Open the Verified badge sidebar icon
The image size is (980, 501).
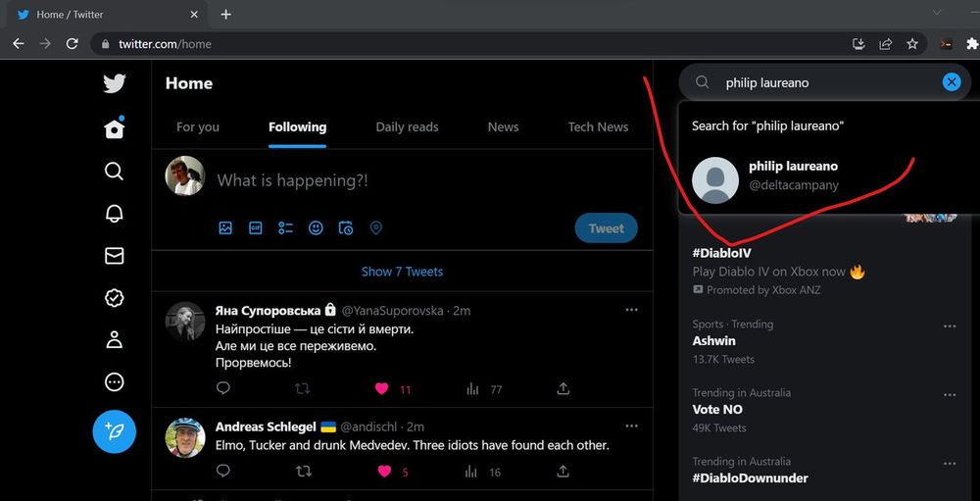(114, 298)
